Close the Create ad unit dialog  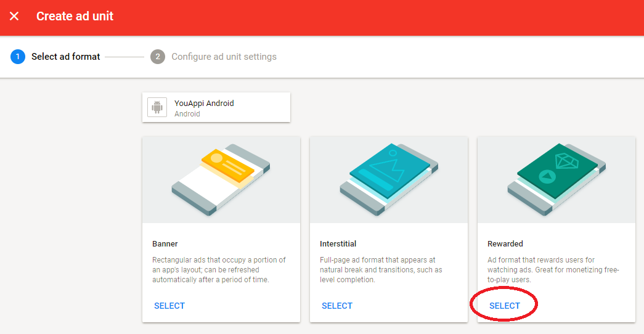coord(14,17)
